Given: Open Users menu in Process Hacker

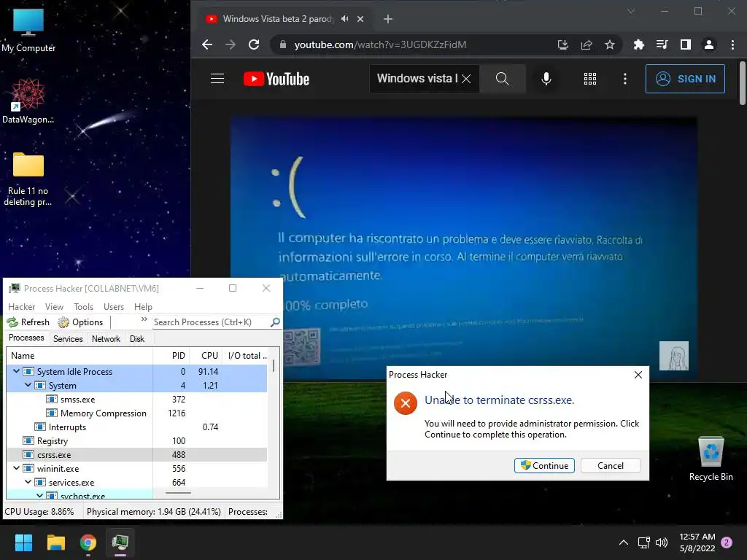Looking at the screenshot, I should (x=114, y=307).
